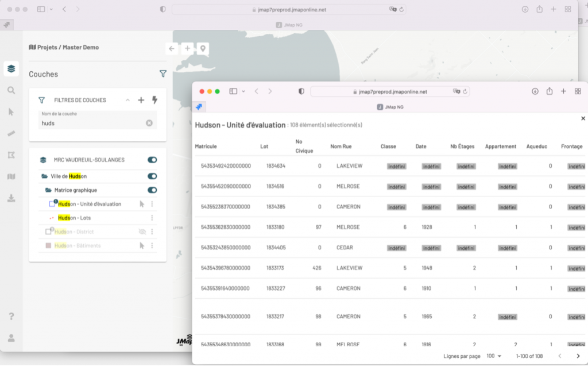The image size is (588, 366).
Task: Clear the layer name filter field
Action: pyautogui.click(x=149, y=123)
